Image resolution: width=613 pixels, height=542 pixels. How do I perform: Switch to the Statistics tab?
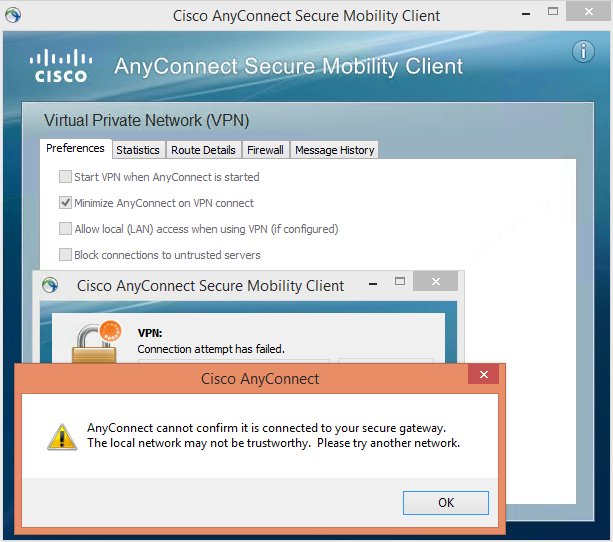tap(138, 150)
